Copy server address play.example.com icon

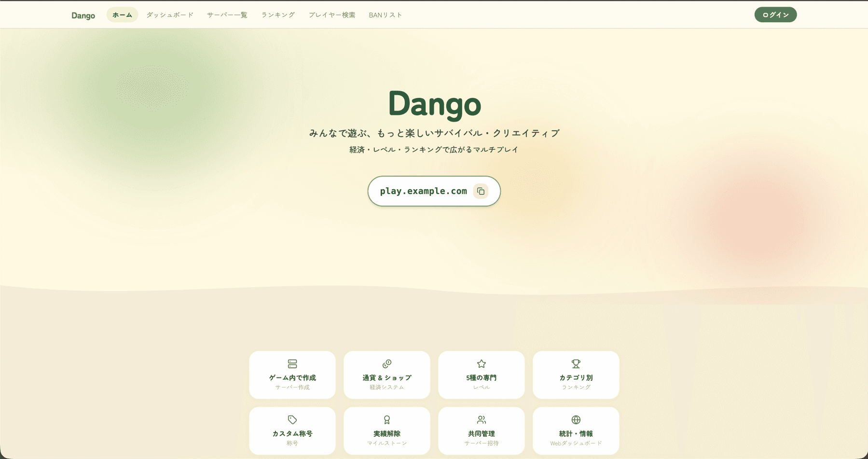click(481, 191)
